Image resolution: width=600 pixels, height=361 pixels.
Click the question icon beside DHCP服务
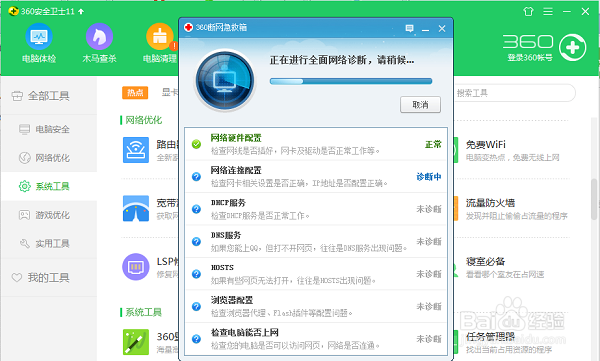click(196, 209)
